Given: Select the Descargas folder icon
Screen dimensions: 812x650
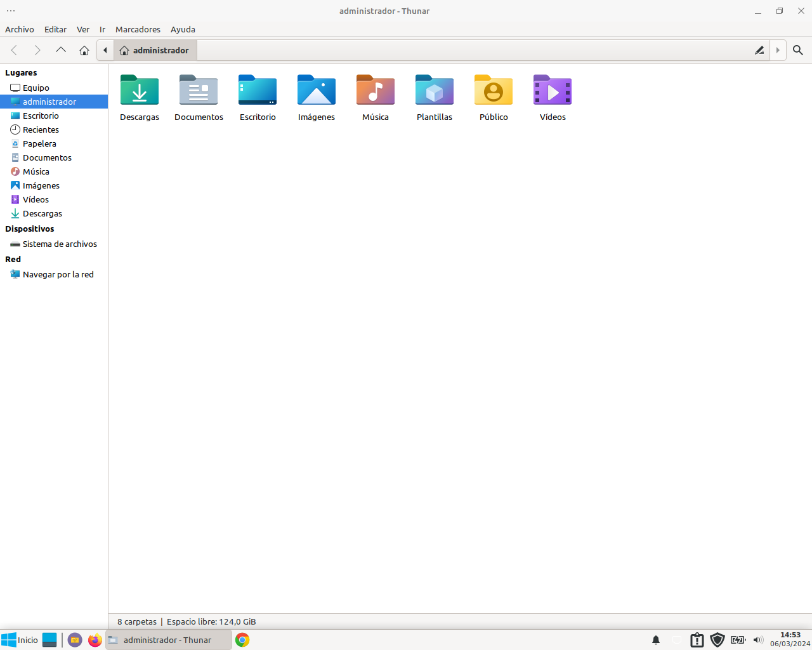Looking at the screenshot, I should click(140, 90).
